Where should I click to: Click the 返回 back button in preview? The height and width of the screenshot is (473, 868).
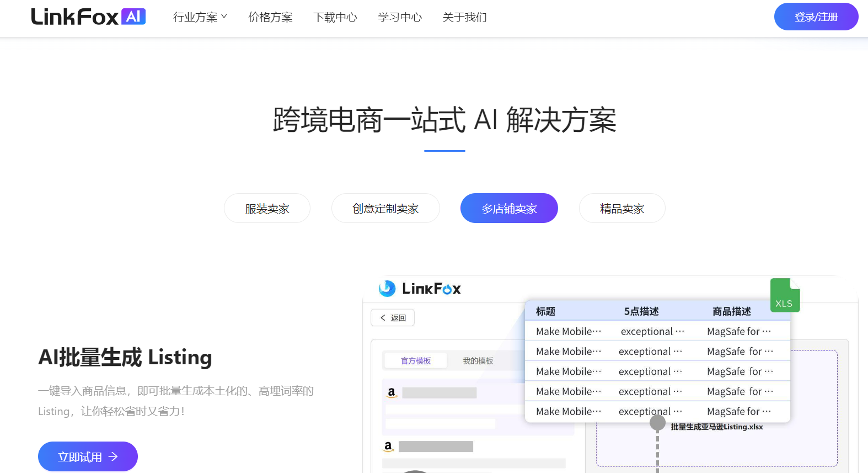(393, 318)
